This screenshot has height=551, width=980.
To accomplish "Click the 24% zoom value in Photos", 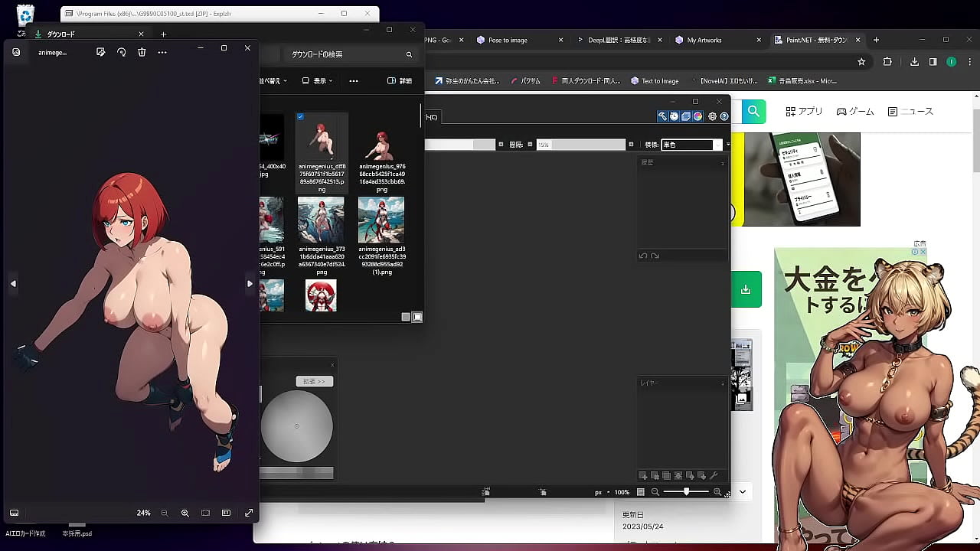I will tap(143, 513).
